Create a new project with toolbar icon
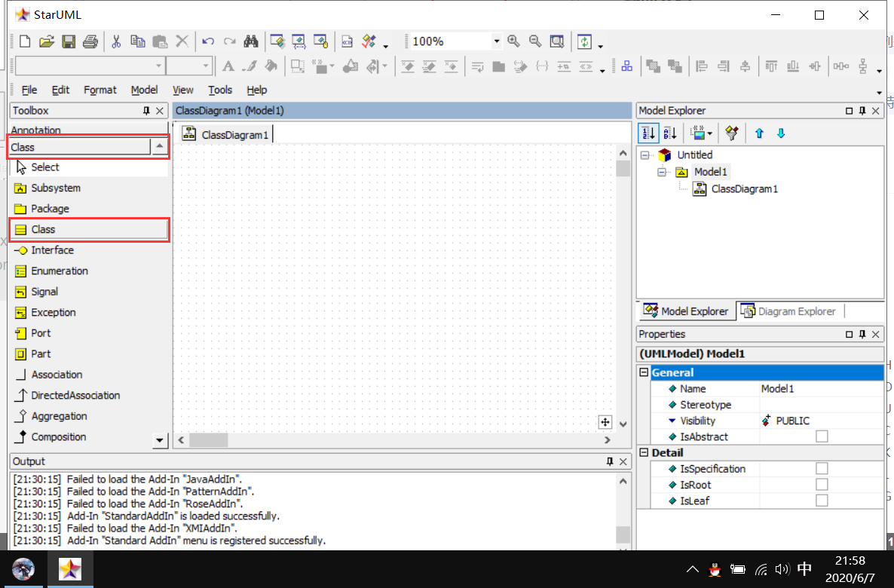Screen dimensions: 894x588 tap(25, 41)
